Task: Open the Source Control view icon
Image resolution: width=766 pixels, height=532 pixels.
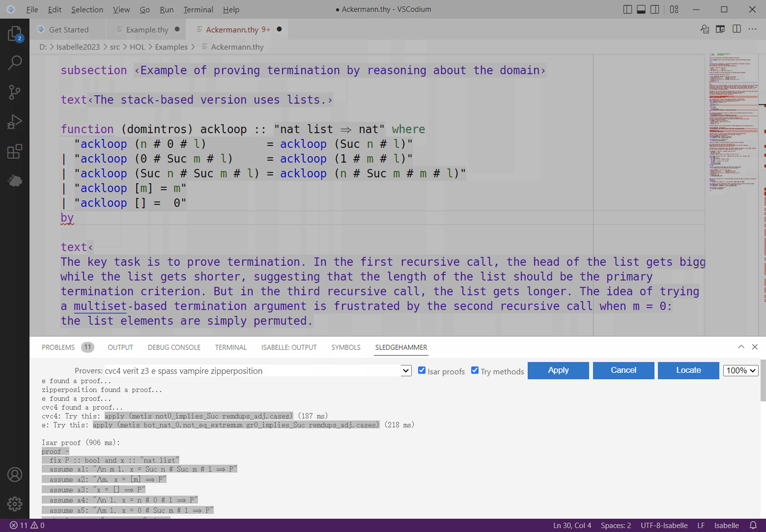Action: tap(15, 92)
